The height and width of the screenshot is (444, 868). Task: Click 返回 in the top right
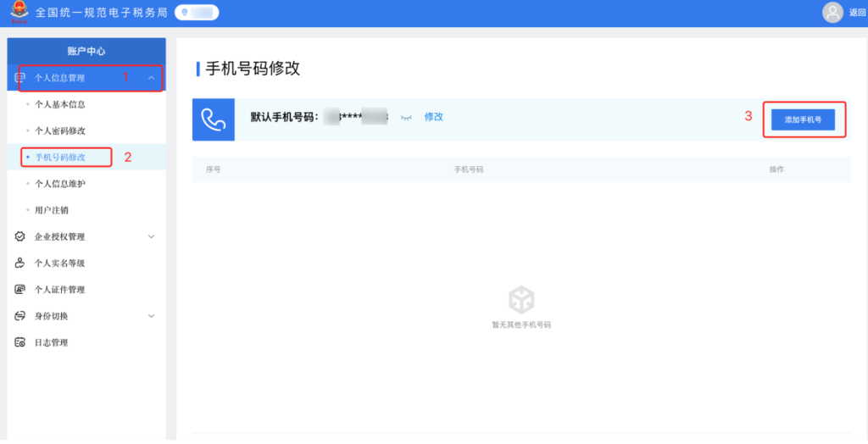[857, 13]
